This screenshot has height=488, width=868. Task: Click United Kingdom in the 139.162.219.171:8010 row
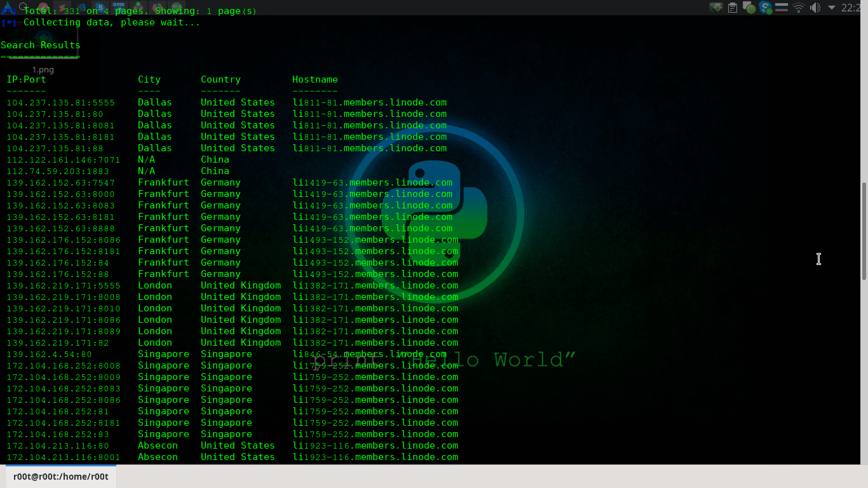pyautogui.click(x=241, y=308)
